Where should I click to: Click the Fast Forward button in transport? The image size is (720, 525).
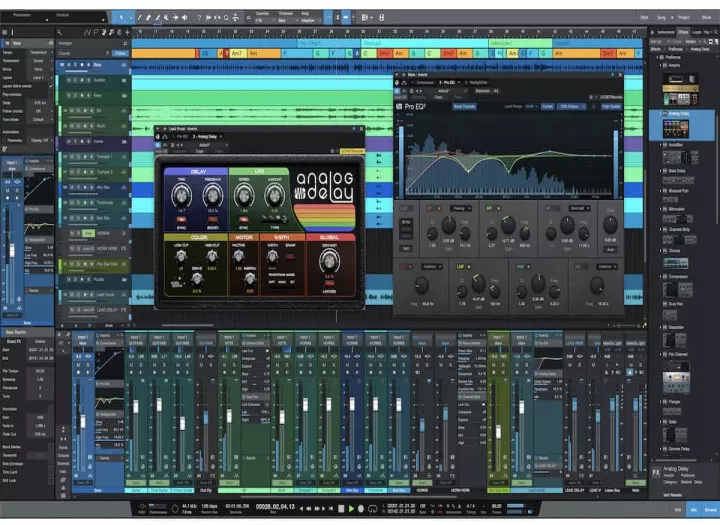(317, 508)
